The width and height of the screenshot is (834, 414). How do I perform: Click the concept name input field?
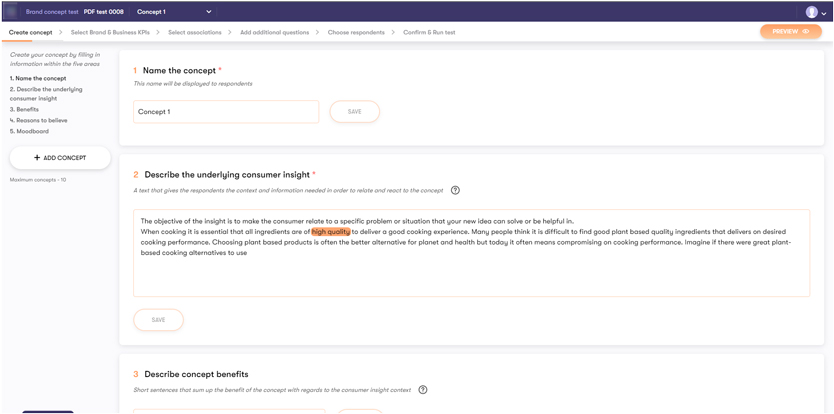click(x=225, y=112)
